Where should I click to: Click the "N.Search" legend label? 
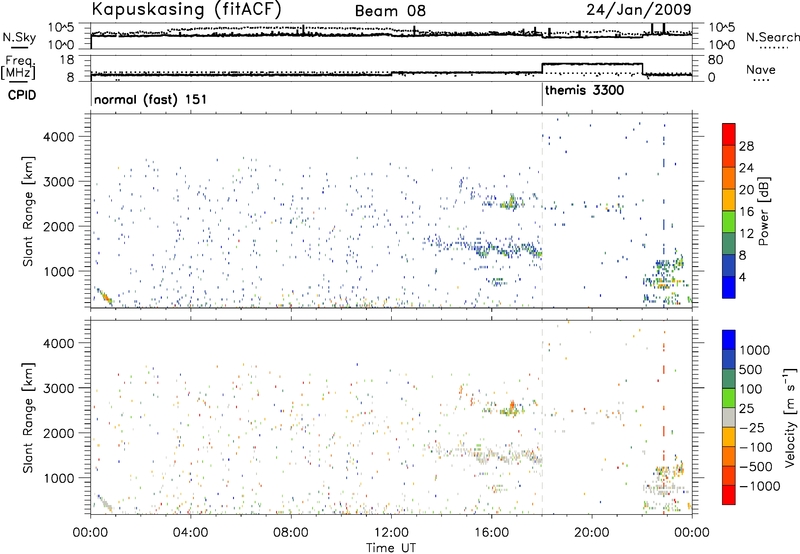pyautogui.click(x=772, y=37)
